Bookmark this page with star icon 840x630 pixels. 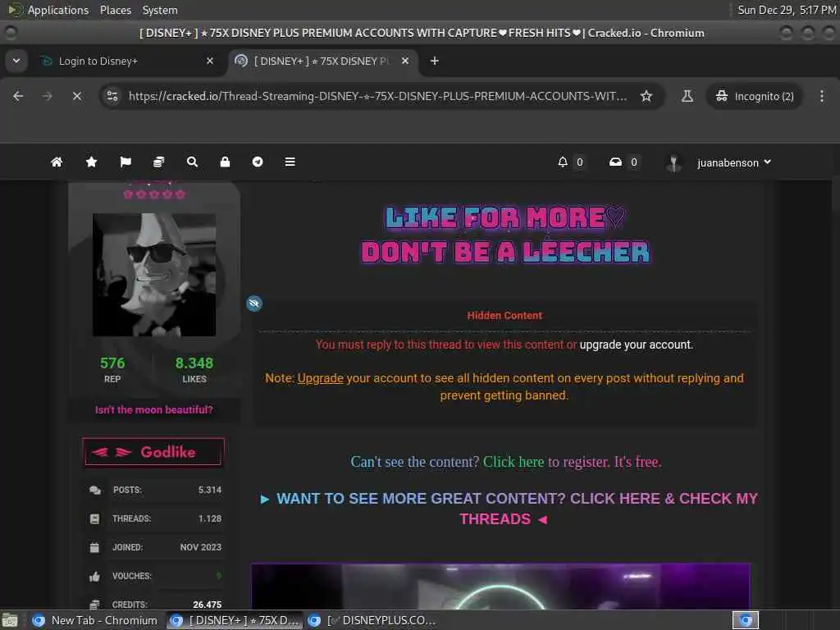pos(646,96)
